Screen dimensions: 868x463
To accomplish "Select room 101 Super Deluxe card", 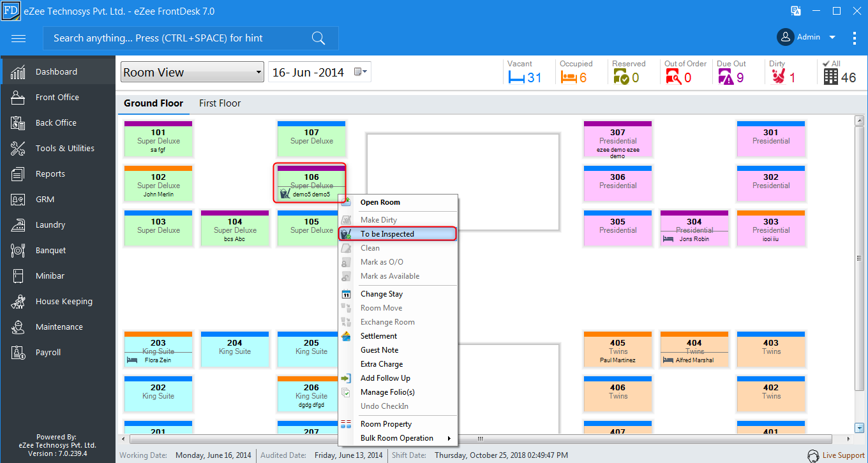I will pyautogui.click(x=158, y=139).
